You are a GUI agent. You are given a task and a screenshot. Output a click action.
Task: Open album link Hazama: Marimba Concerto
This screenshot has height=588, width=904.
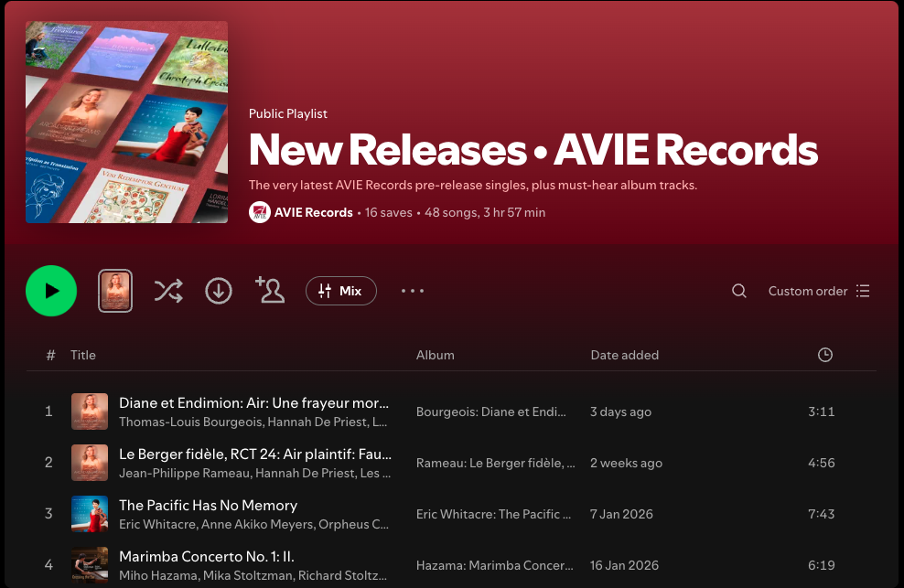tap(495, 565)
